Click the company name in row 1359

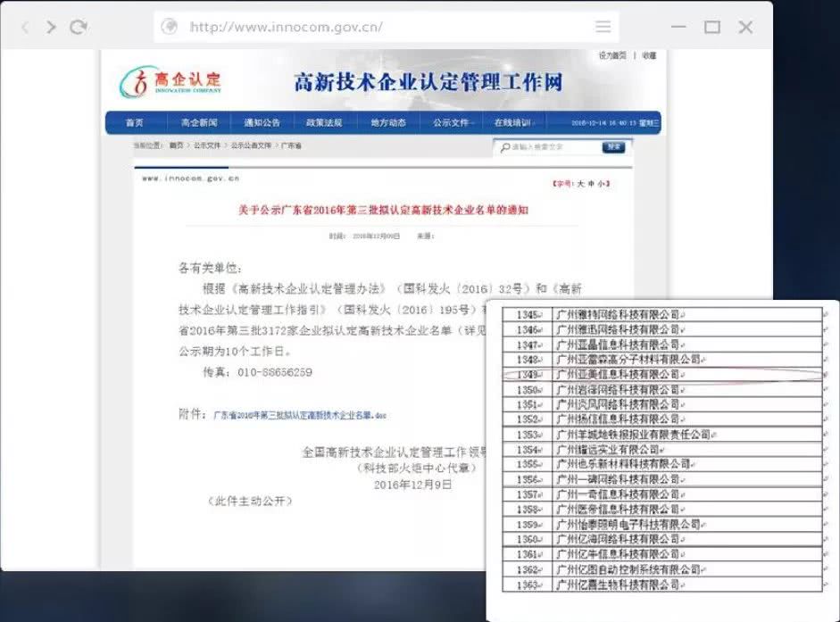click(x=628, y=525)
